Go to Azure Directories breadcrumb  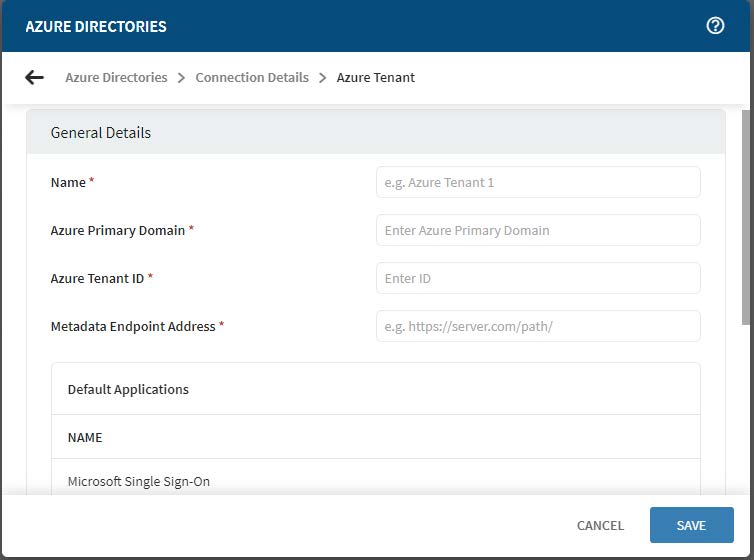pyautogui.click(x=116, y=77)
